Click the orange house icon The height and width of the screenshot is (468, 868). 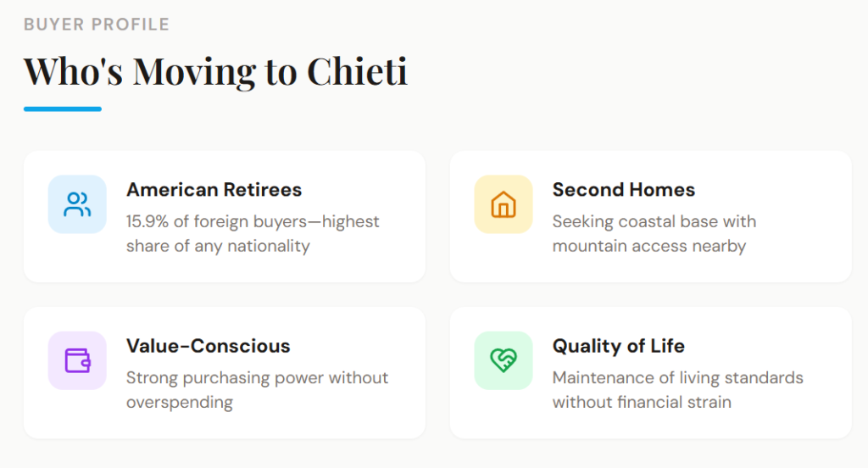504,204
